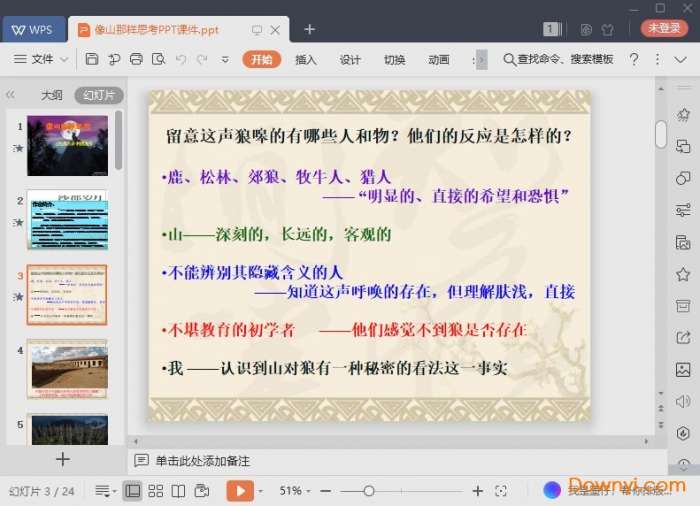Switch panel to 大纲 outline view
Viewport: 700px width, 506px height.
point(51,96)
